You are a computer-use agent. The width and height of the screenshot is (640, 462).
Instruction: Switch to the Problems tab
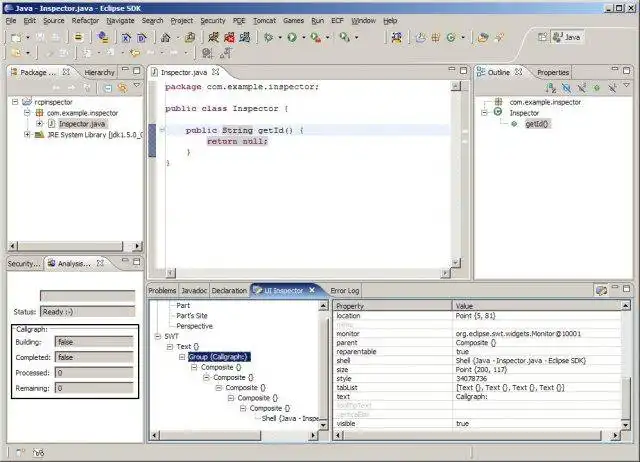162,291
